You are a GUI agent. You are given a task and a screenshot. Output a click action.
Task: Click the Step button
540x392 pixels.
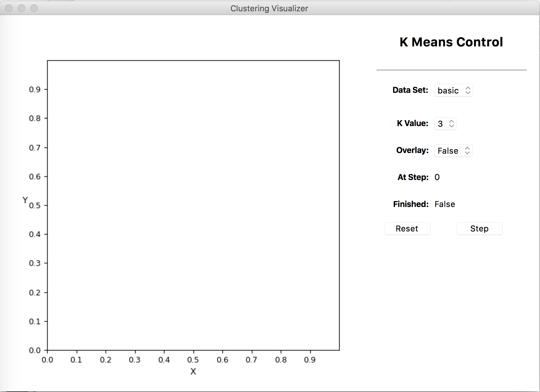click(x=479, y=229)
